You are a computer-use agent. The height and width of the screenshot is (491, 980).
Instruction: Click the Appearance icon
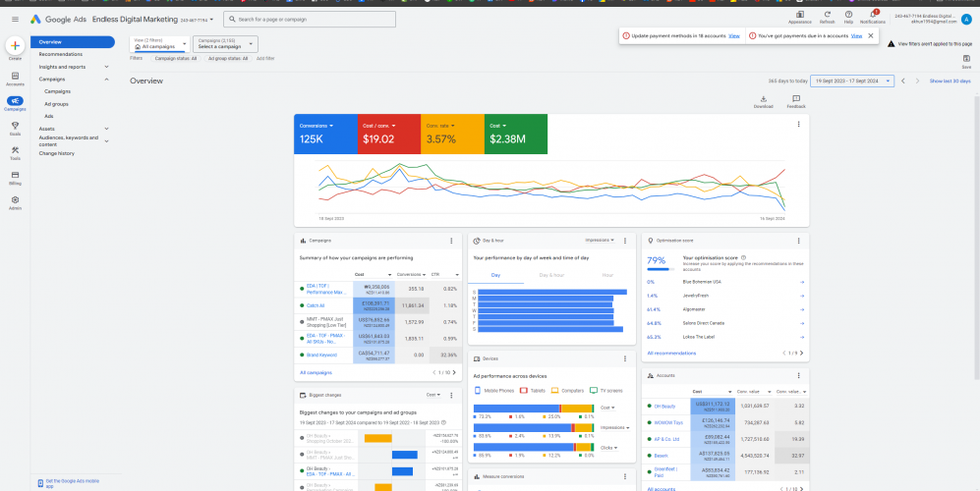pyautogui.click(x=799, y=17)
